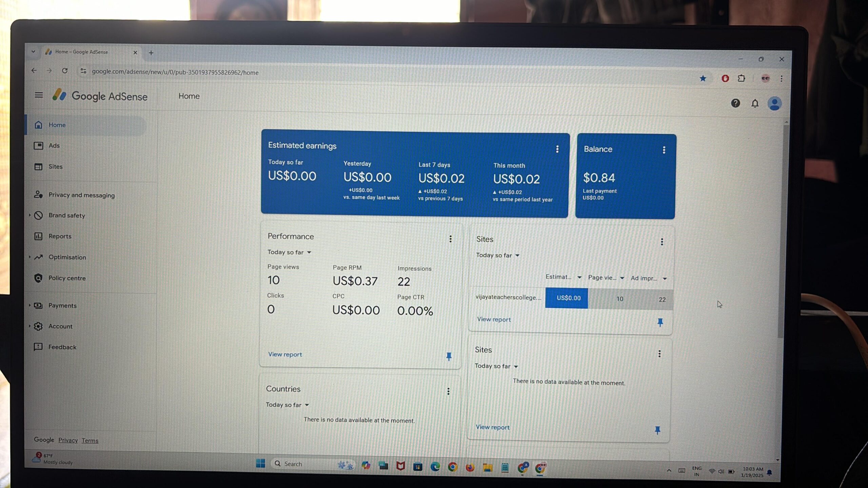The image size is (868, 488).
Task: Click the US$0.00 site earnings cell
Action: pos(567,298)
